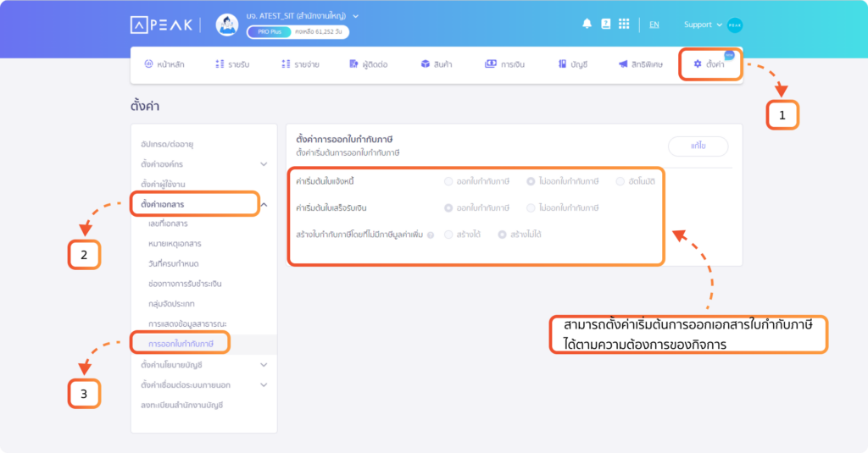The width and height of the screenshot is (868, 453).
Task: Open the วันที่ครบกำหนด submenu
Action: (173, 264)
